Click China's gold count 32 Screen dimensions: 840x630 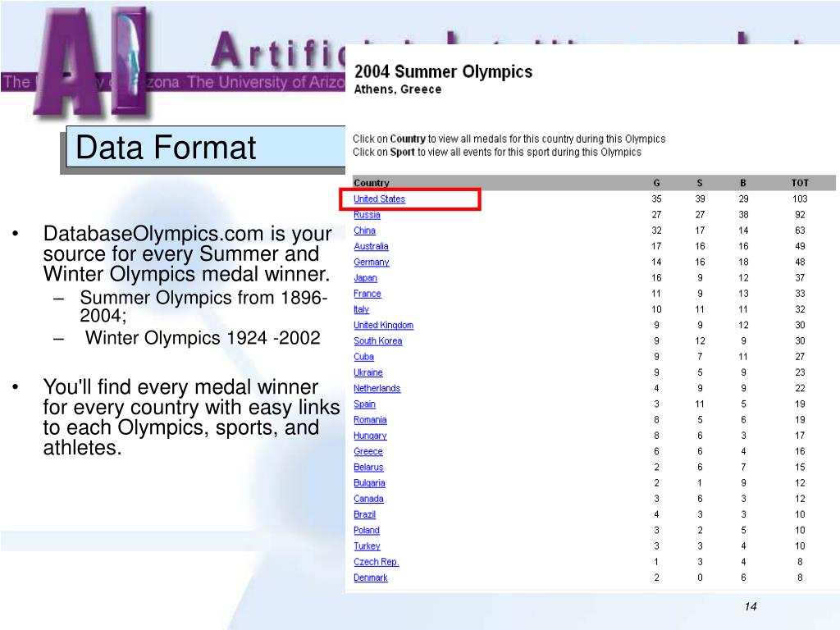pyautogui.click(x=656, y=231)
